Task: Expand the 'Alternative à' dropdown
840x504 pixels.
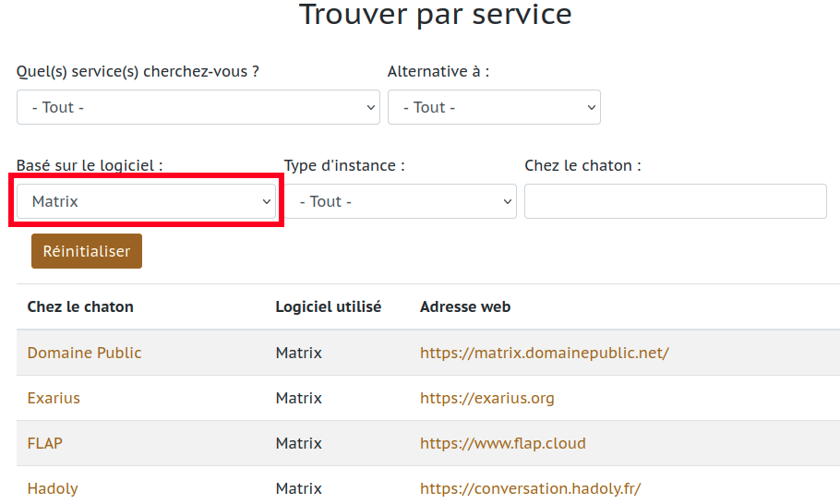Action: (x=494, y=107)
